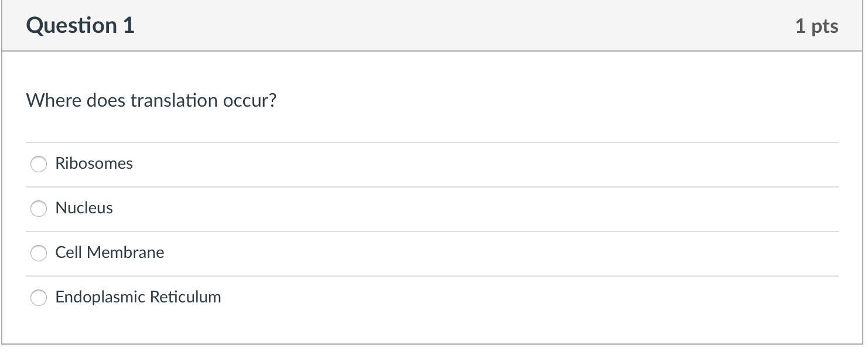868x354 pixels.
Task: Click the Ribosomes answer label
Action: 94,164
